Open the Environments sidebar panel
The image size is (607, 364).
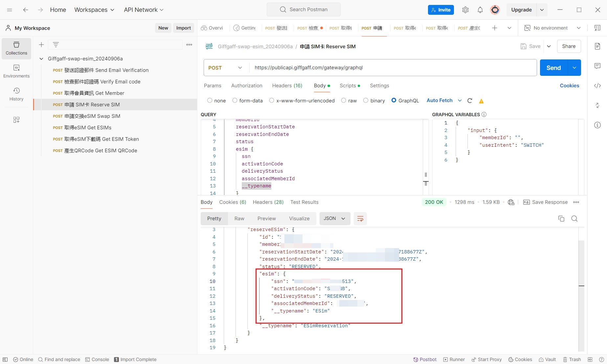click(x=16, y=71)
